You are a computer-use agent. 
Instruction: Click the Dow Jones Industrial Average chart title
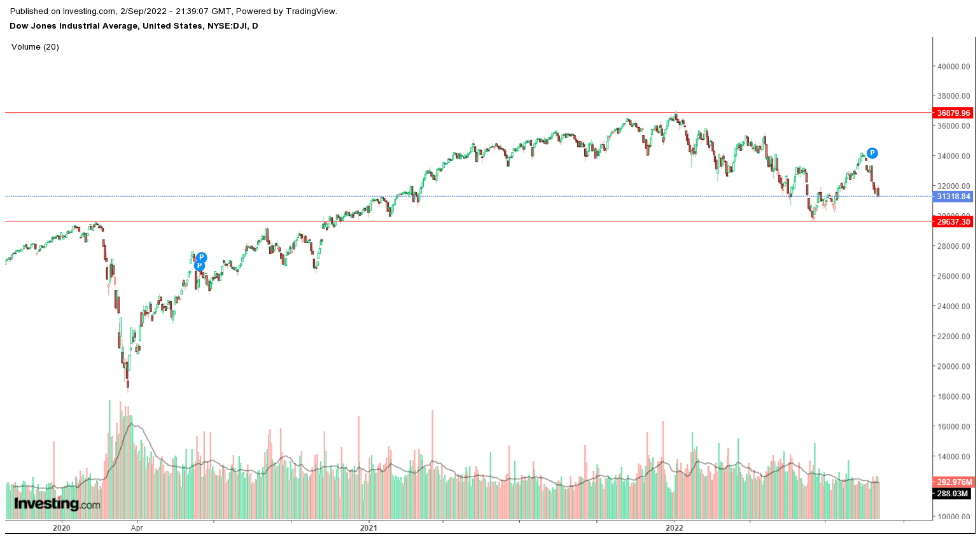tap(134, 26)
